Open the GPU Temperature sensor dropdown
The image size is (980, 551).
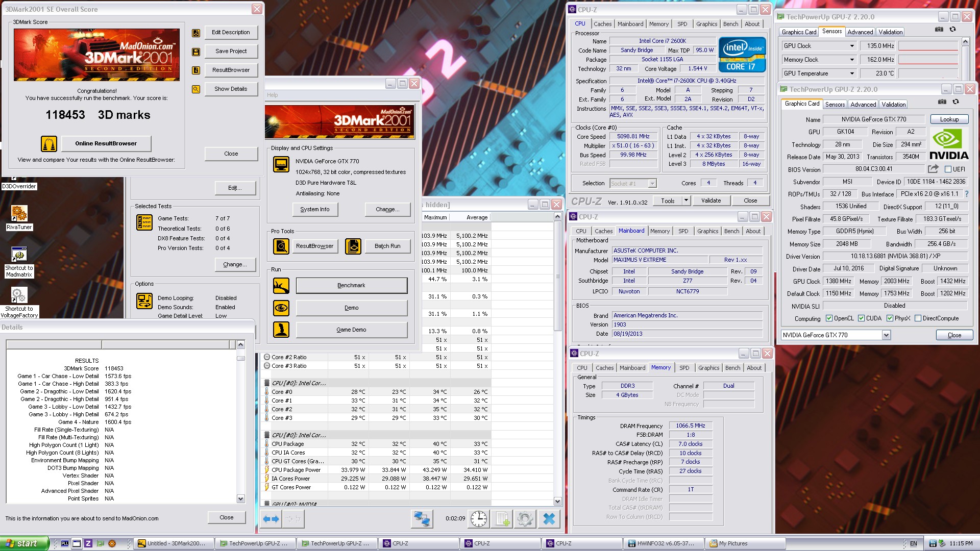tap(851, 73)
